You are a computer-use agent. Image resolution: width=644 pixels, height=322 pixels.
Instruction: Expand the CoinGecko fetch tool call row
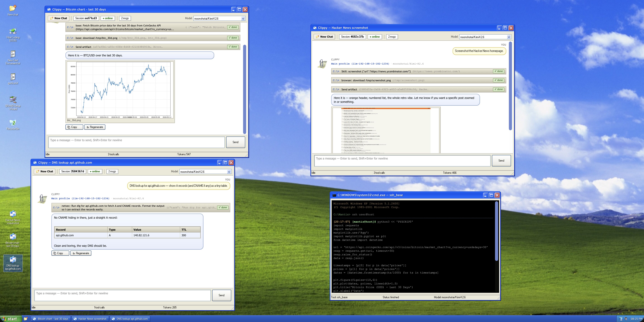[153, 27]
